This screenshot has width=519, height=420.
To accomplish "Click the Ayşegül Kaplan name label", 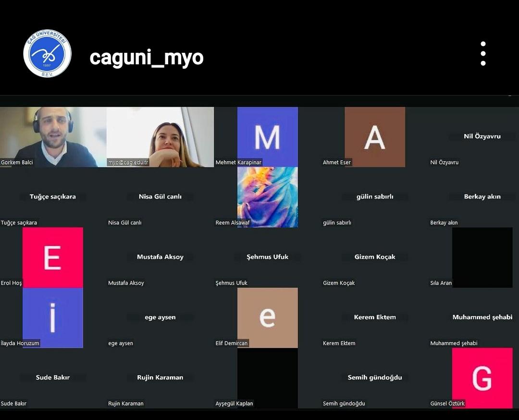I will point(234,404).
